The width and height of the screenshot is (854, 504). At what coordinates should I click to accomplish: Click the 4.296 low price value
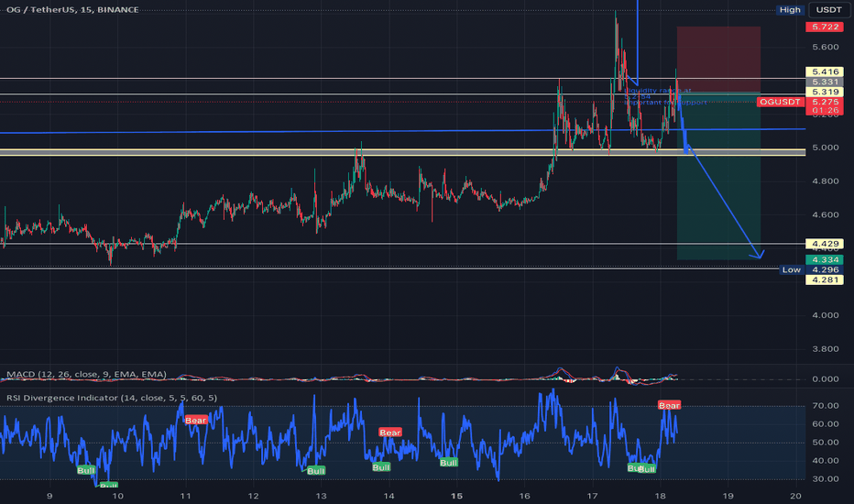pos(824,269)
